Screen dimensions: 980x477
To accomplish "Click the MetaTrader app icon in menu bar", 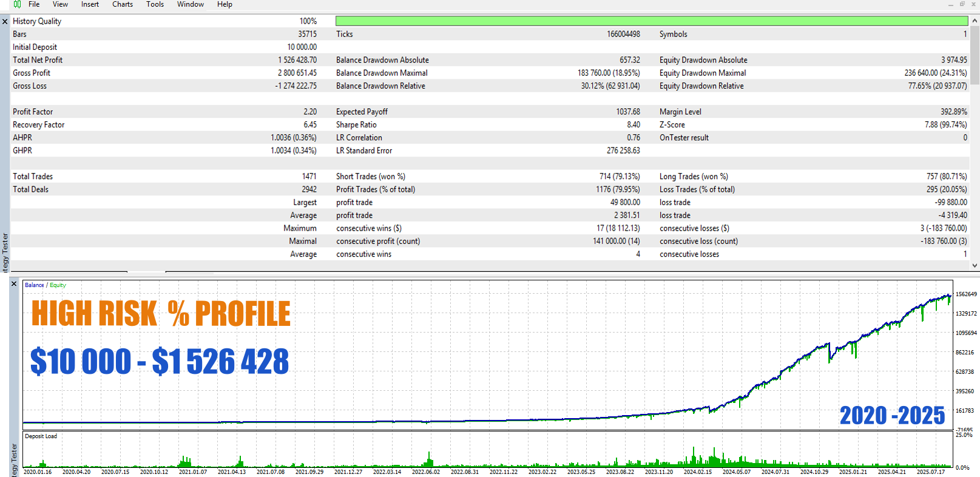I will 17,4.
